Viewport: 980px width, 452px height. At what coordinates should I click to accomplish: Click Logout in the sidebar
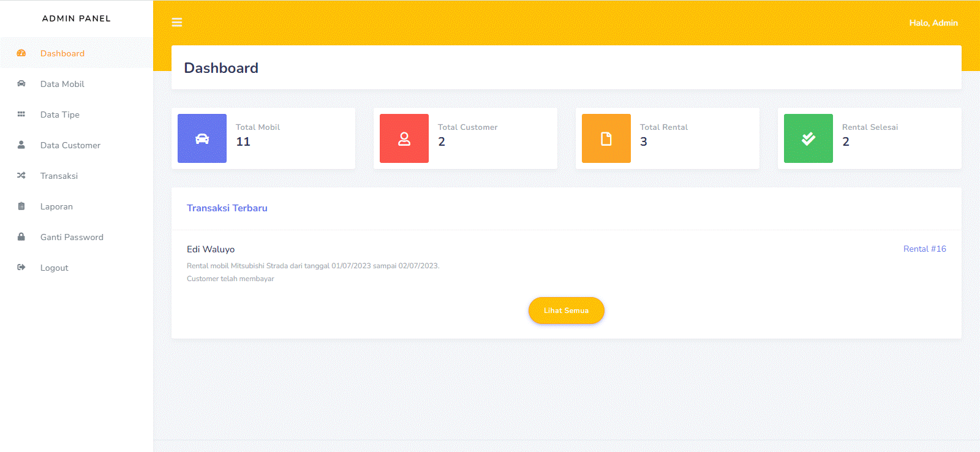pyautogui.click(x=77, y=268)
